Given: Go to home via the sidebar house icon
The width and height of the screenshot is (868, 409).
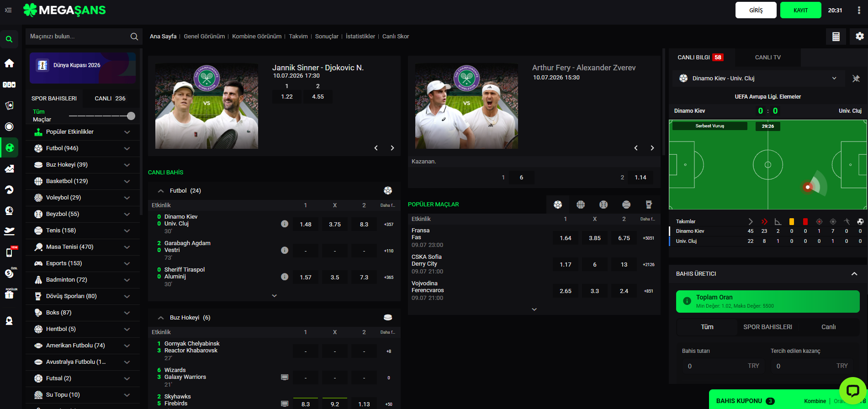Looking at the screenshot, I should tap(9, 63).
